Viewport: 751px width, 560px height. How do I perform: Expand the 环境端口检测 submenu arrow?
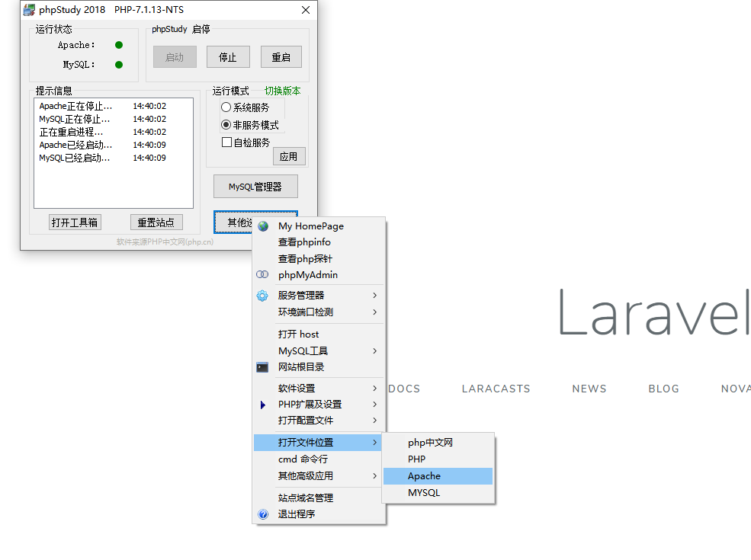pyautogui.click(x=375, y=312)
